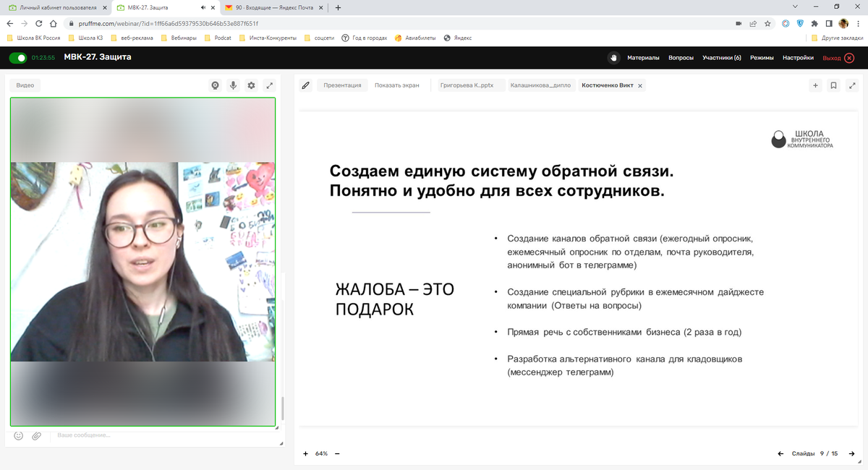Select the pencil drawing tool
Screen dimensions: 868x470
305,85
